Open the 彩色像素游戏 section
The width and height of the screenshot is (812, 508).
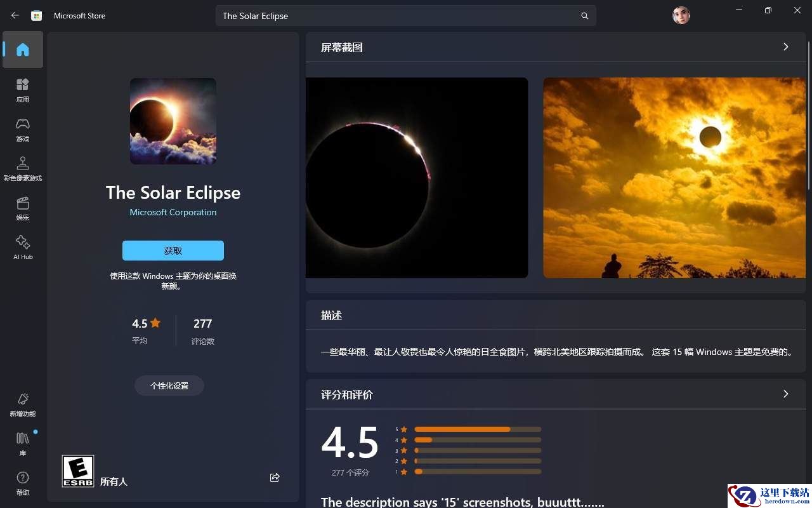point(23,168)
